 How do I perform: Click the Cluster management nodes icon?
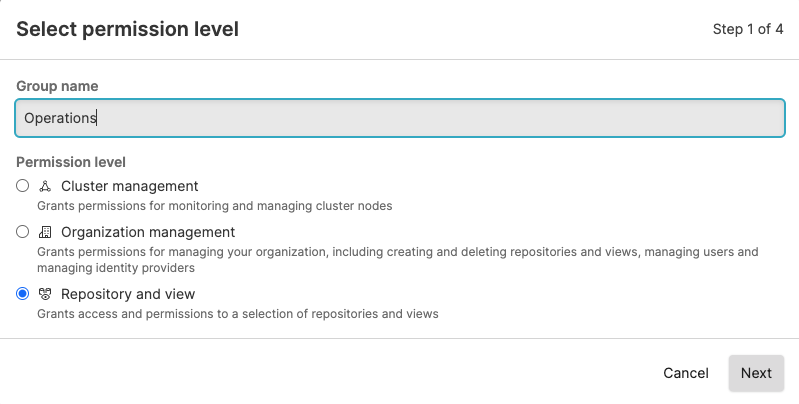[x=44, y=186]
